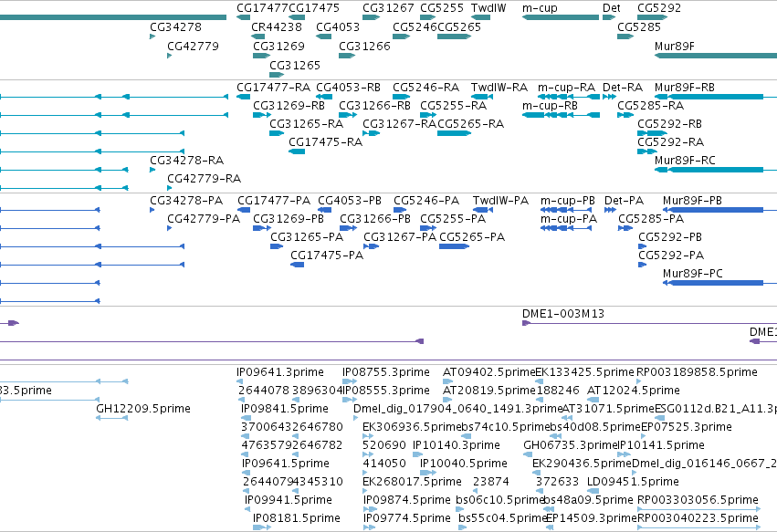Open EST IP09641.3prime
The image size is (777, 532).
point(240,381)
